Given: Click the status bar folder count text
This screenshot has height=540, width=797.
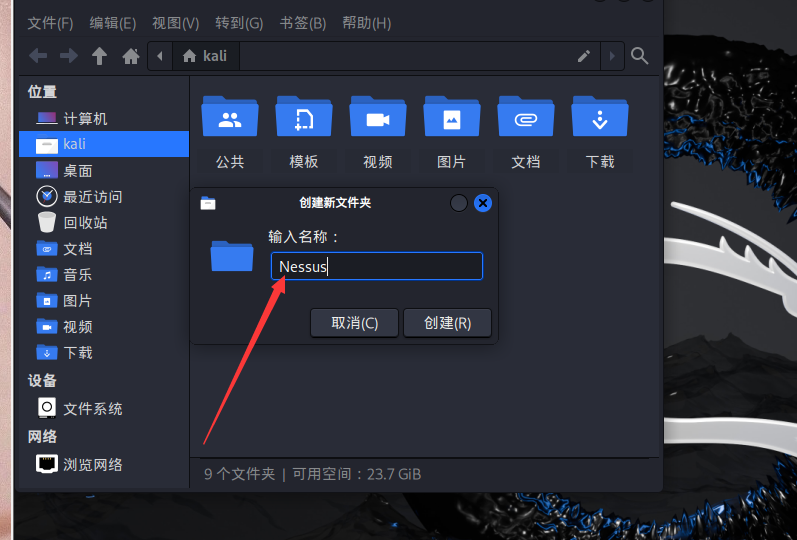Looking at the screenshot, I should 239,474.
